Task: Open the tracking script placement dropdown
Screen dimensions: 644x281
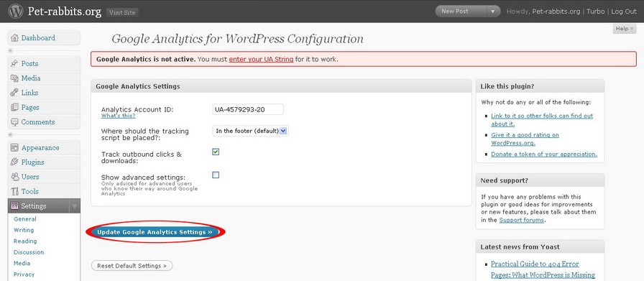Action: [x=251, y=131]
